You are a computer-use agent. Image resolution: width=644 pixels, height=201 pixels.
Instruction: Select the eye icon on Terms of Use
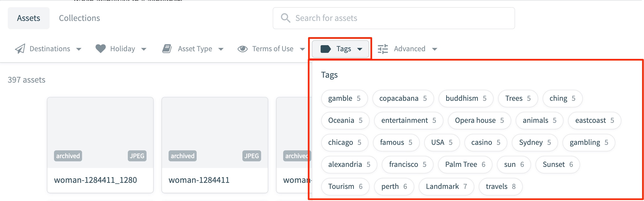pos(243,48)
